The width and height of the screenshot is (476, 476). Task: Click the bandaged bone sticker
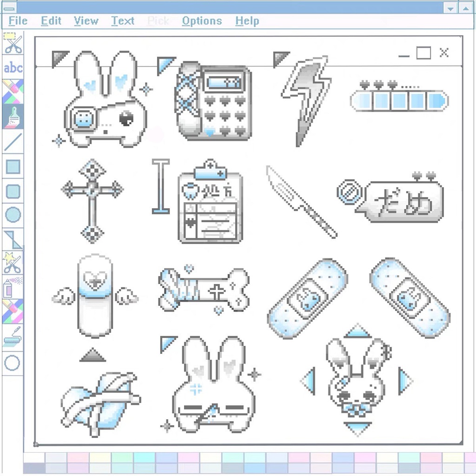pyautogui.click(x=204, y=290)
